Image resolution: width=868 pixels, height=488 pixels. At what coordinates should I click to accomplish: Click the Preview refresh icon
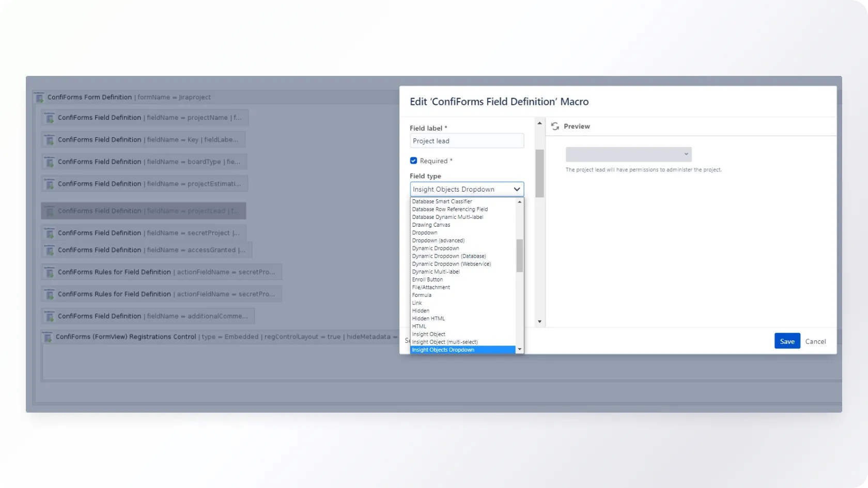(x=555, y=127)
